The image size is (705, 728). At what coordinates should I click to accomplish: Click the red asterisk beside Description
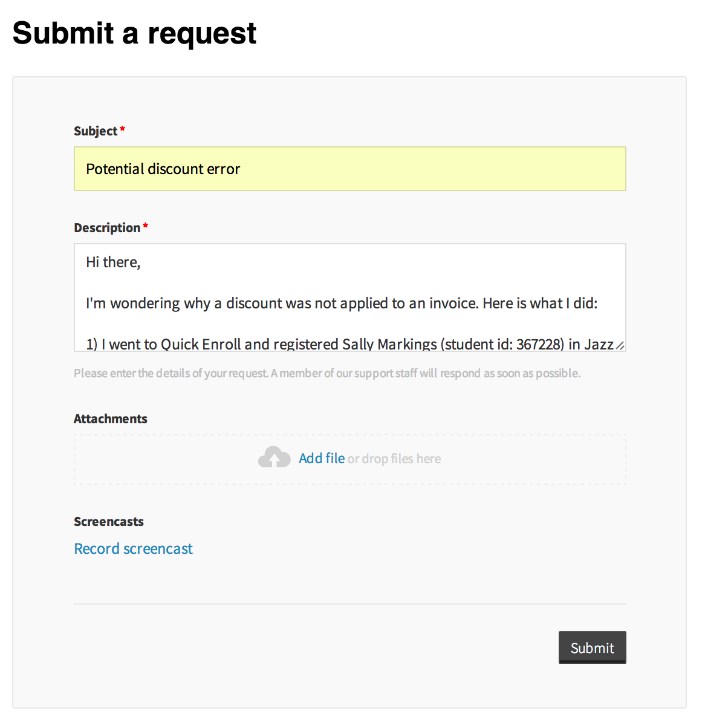[146, 226]
